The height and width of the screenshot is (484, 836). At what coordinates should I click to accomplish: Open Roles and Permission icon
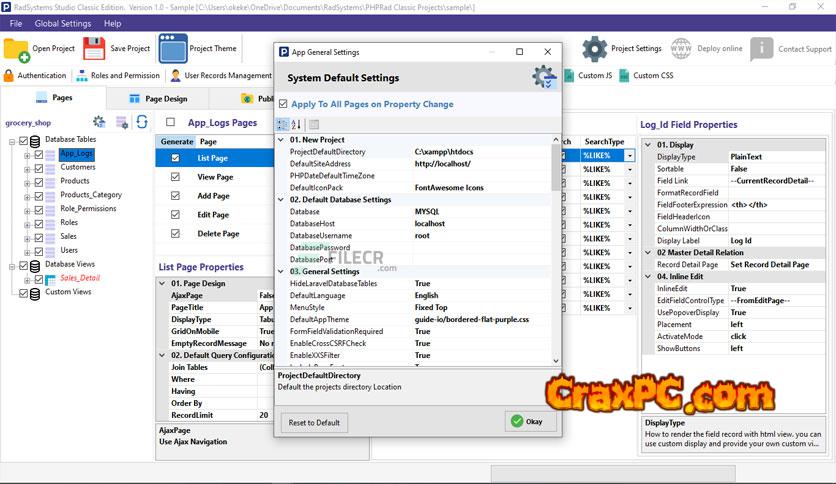82,76
